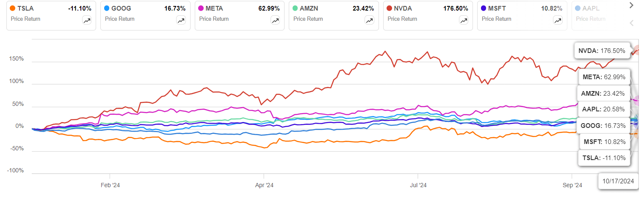Open Price Return selector under NVDA

[402, 19]
